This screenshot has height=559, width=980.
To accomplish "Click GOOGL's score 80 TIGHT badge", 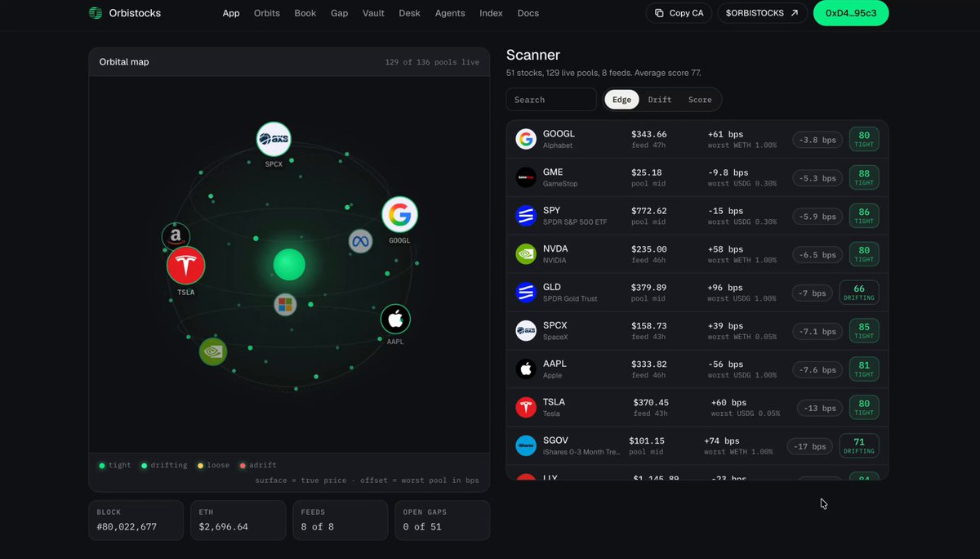I will (x=864, y=139).
